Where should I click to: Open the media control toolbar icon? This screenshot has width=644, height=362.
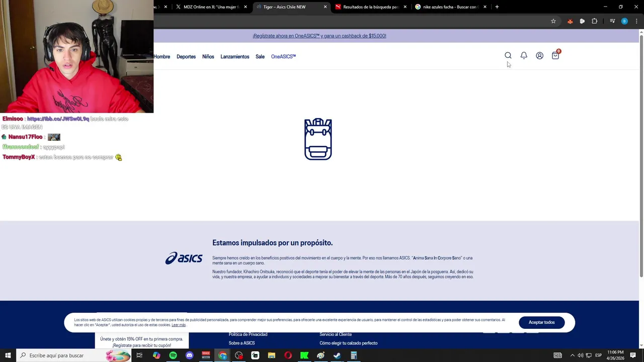click(612, 21)
